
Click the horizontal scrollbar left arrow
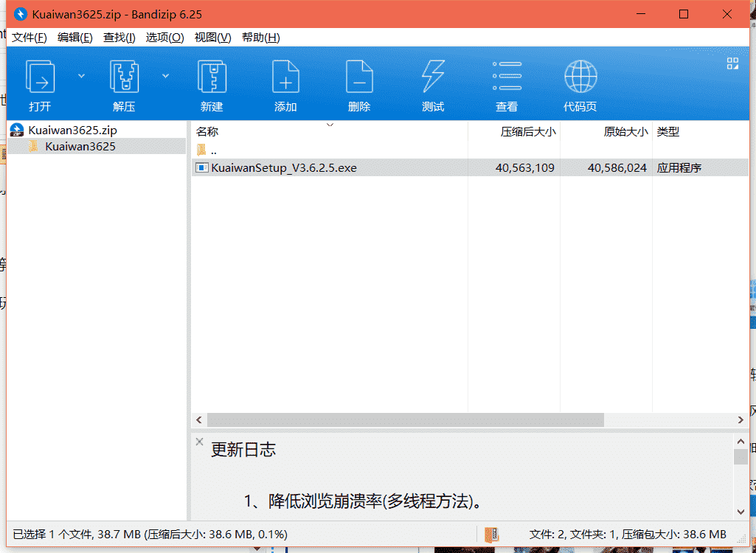199,420
